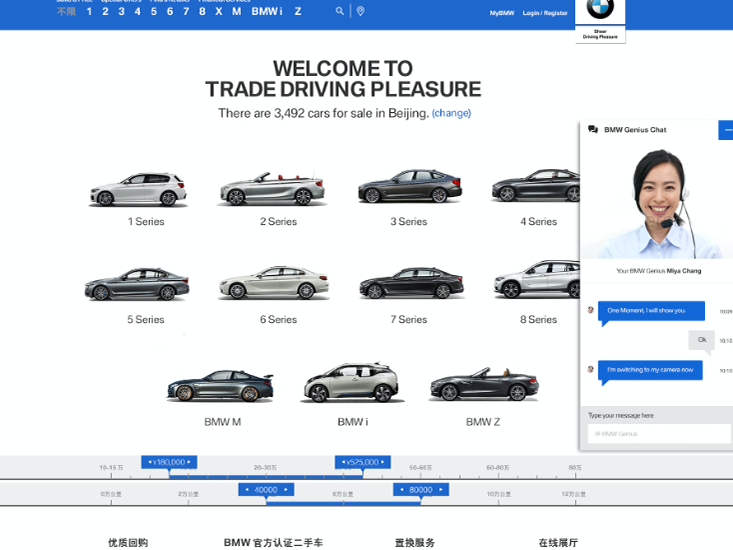Select M models in top navigation
The image size is (733, 550).
click(237, 11)
